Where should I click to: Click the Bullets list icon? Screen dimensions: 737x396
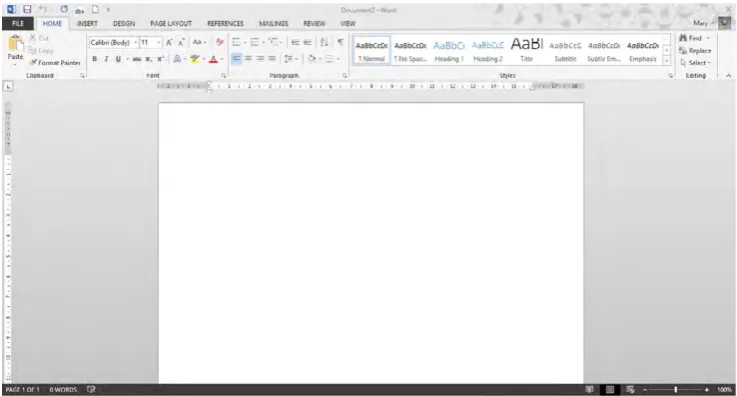click(x=236, y=42)
